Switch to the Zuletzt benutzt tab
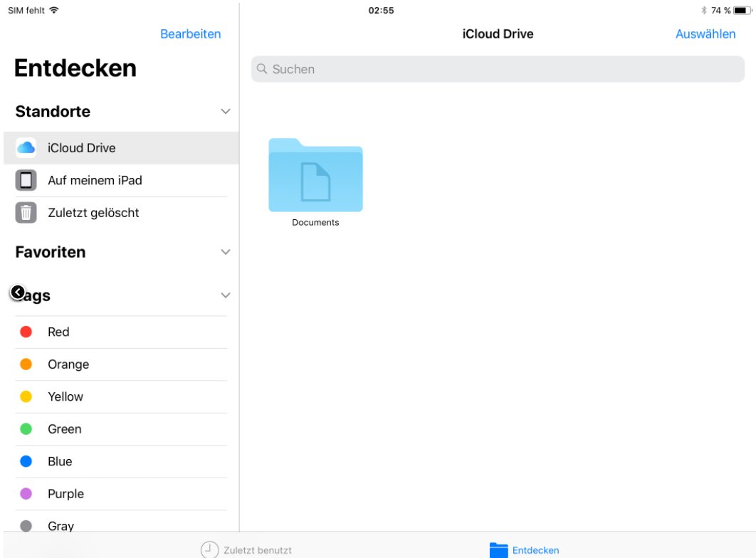Viewport: 756px width, 558px height. [246, 549]
